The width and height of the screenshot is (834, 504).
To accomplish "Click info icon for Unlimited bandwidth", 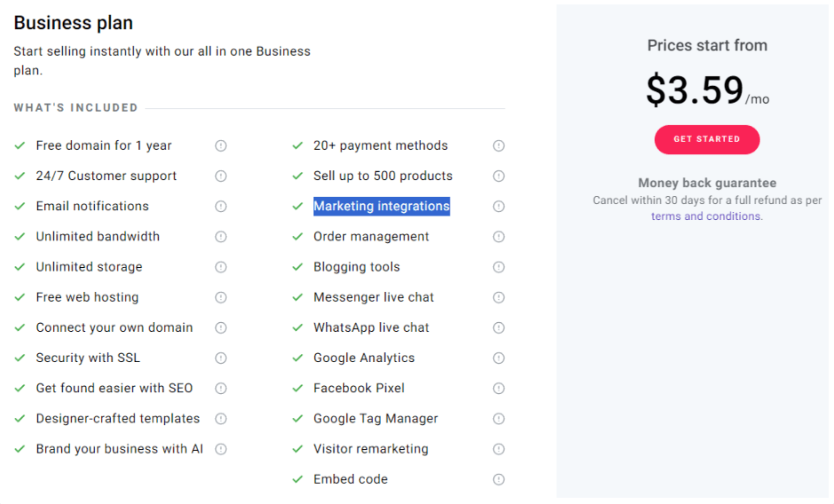I will point(221,237).
